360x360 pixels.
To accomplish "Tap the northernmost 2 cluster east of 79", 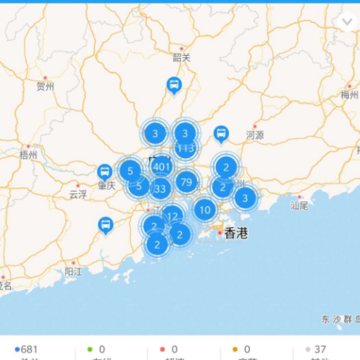I will tap(226, 167).
